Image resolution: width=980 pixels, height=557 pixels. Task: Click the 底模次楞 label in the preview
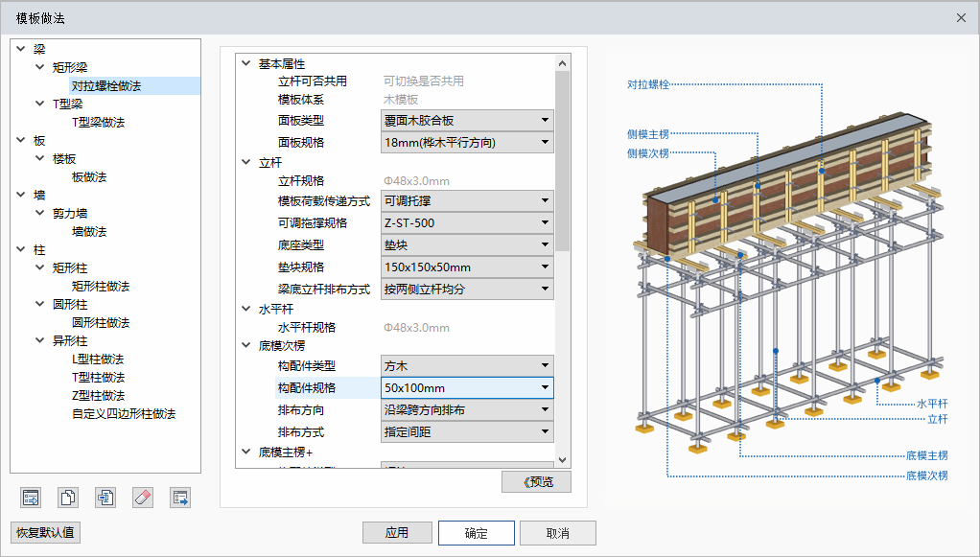click(x=927, y=476)
